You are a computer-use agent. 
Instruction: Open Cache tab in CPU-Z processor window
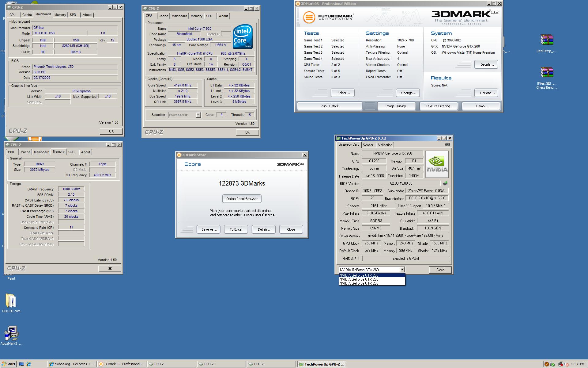(163, 16)
